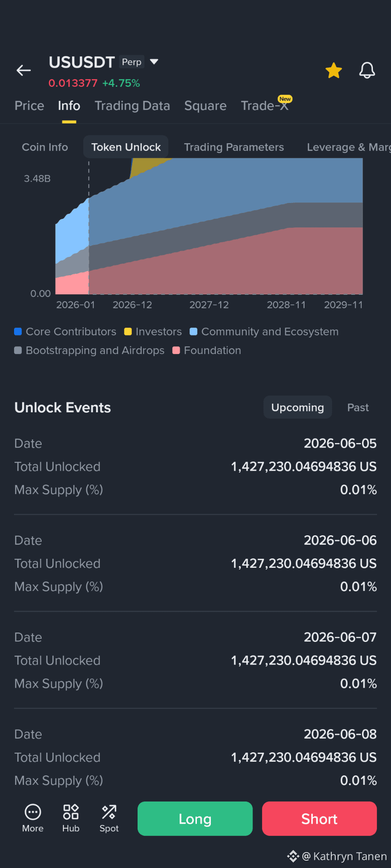Open the More menu icon
This screenshot has height=868, width=391.
[33, 812]
